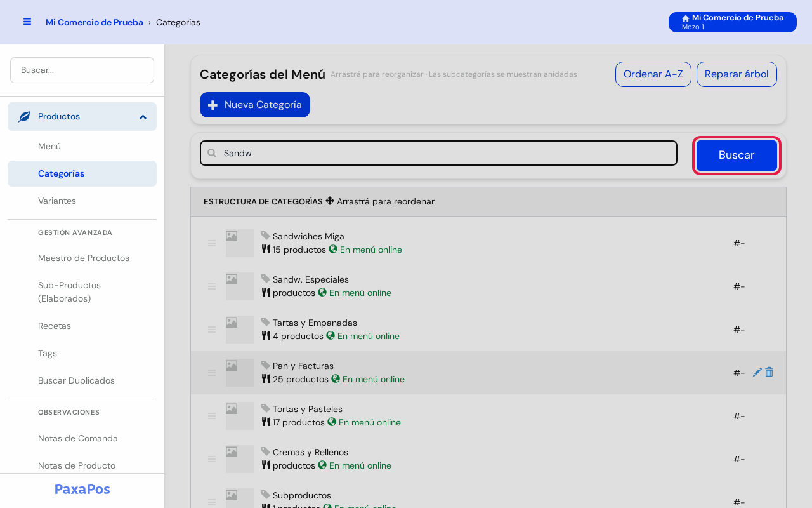Viewport: 812px width, 508px height.
Task: Select the Cremas y Rellenos category name
Action: click(x=310, y=452)
